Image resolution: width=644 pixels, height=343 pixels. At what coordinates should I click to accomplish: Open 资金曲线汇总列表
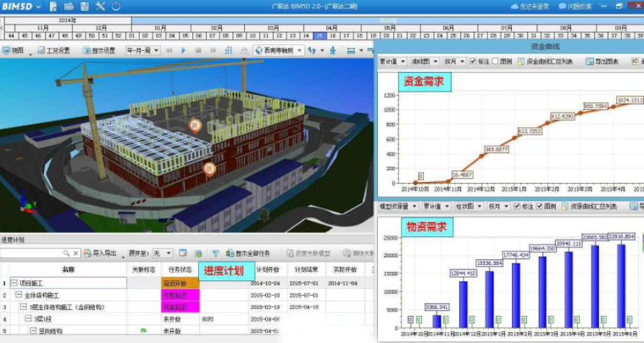[x=545, y=62]
